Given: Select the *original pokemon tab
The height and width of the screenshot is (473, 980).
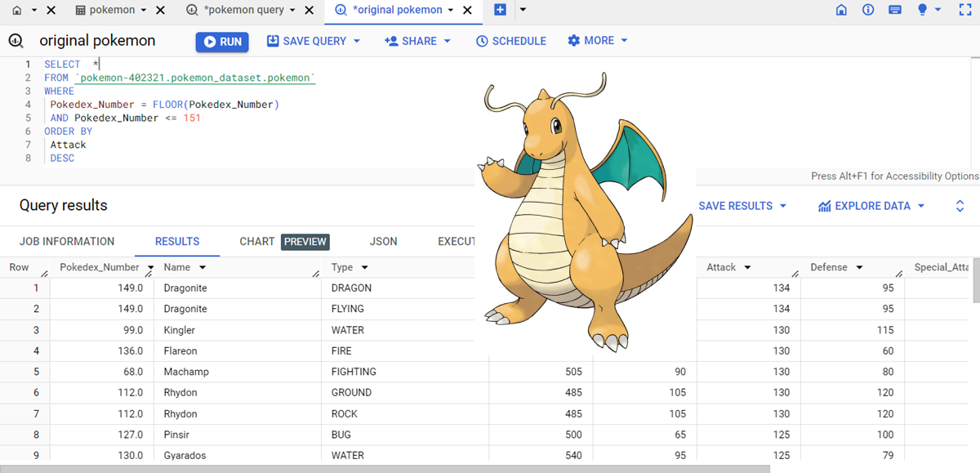Looking at the screenshot, I should [390, 11].
